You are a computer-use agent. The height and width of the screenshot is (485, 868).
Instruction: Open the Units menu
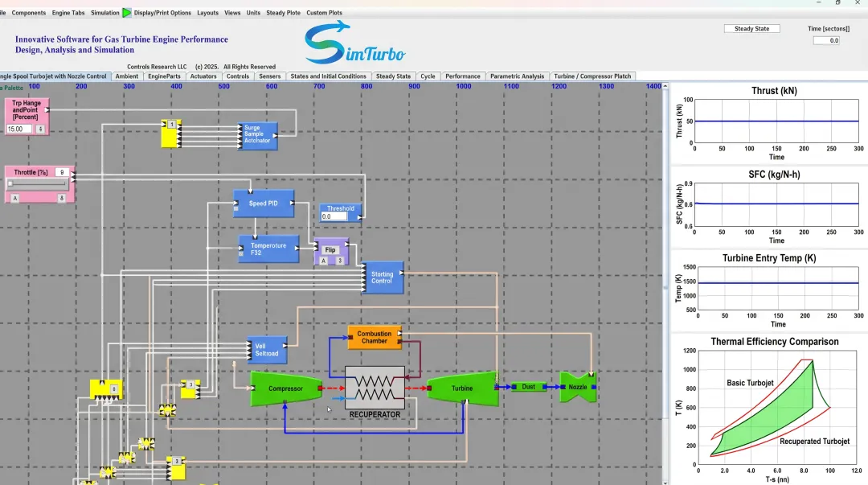point(253,13)
